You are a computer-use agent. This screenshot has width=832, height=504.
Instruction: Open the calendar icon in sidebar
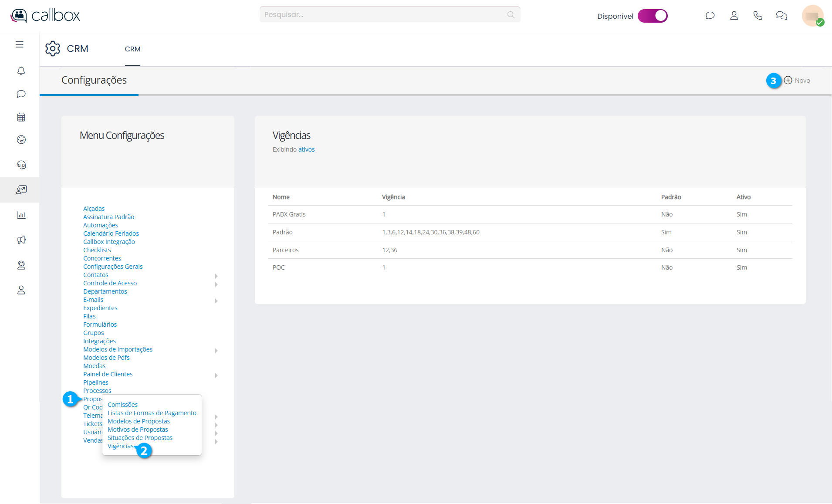tap(21, 117)
